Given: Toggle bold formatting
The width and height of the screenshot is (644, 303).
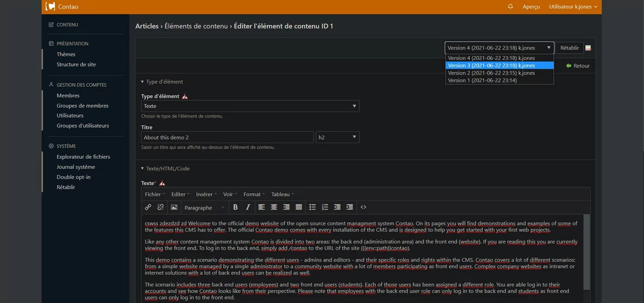Looking at the screenshot, I should point(235,207).
